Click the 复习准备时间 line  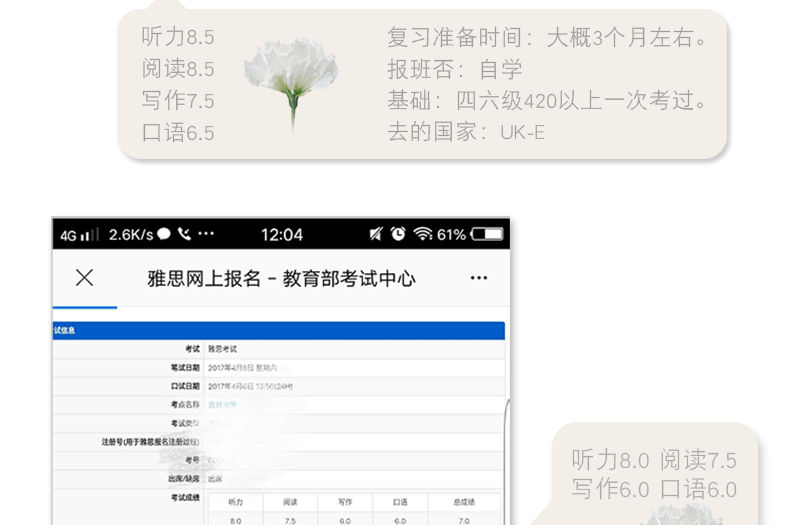548,37
